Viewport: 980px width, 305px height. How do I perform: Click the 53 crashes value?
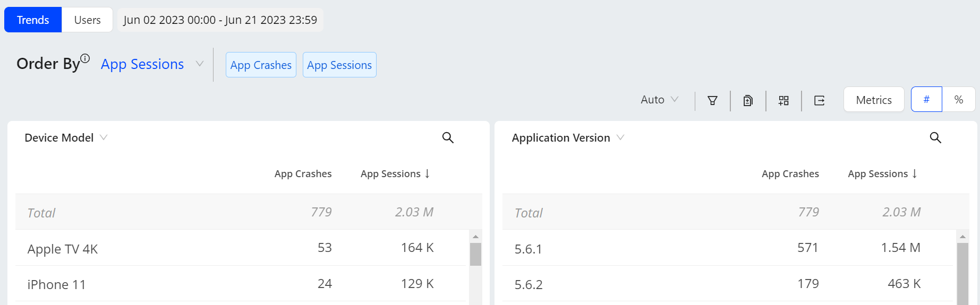coord(325,248)
